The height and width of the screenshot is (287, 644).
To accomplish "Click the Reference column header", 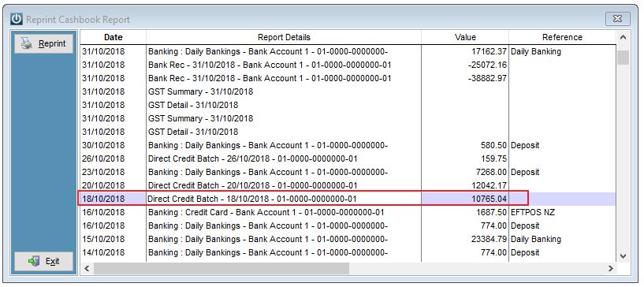I will 562,37.
